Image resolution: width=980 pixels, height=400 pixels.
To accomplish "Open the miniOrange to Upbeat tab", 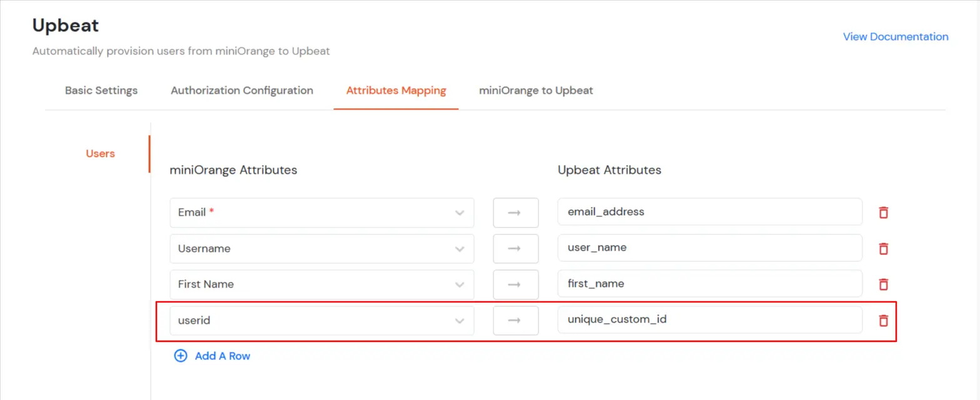I will [536, 91].
